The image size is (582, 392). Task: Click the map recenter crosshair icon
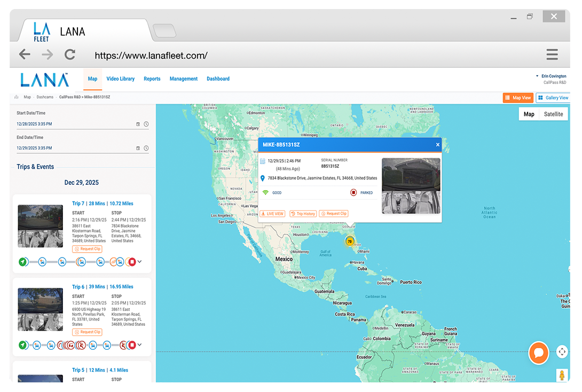pos(562,351)
